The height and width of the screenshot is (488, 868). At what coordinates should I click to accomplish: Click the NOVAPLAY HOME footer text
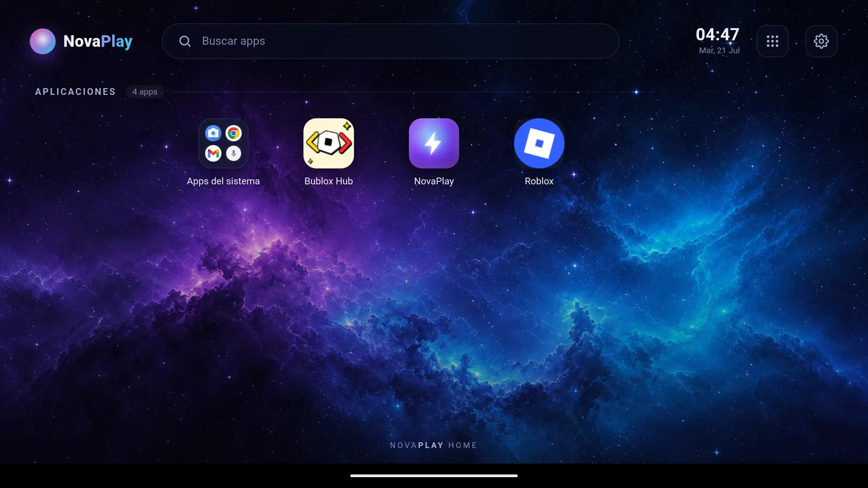pos(433,445)
